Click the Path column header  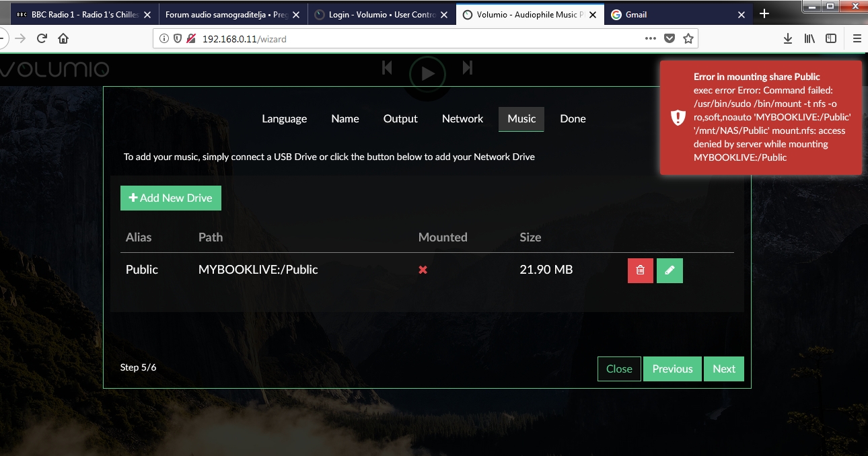pos(211,237)
